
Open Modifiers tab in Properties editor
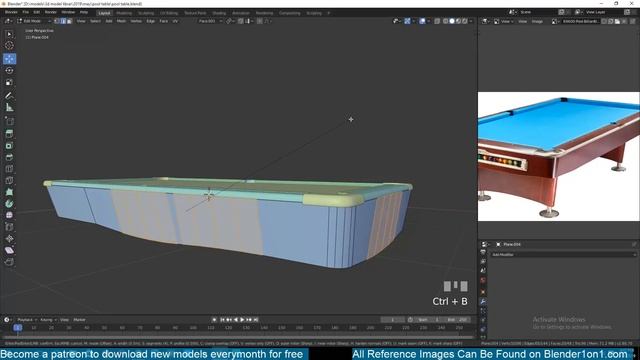coord(483,301)
